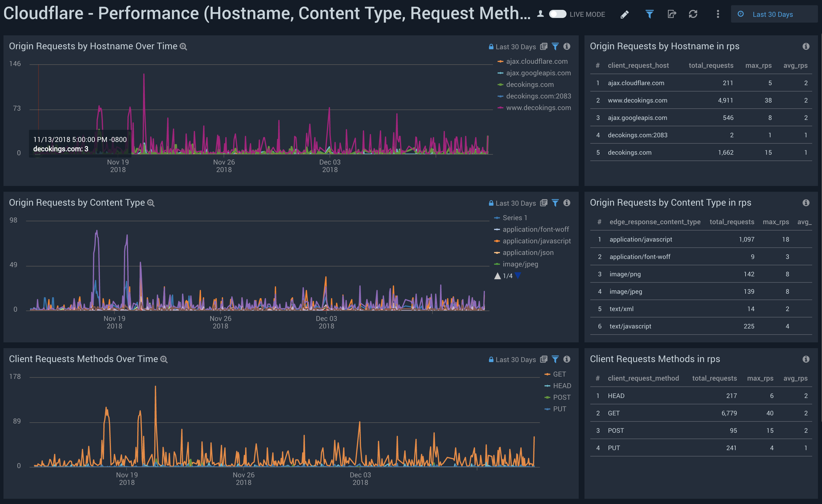Hide the www.decokings.com series in the legend

538,107
